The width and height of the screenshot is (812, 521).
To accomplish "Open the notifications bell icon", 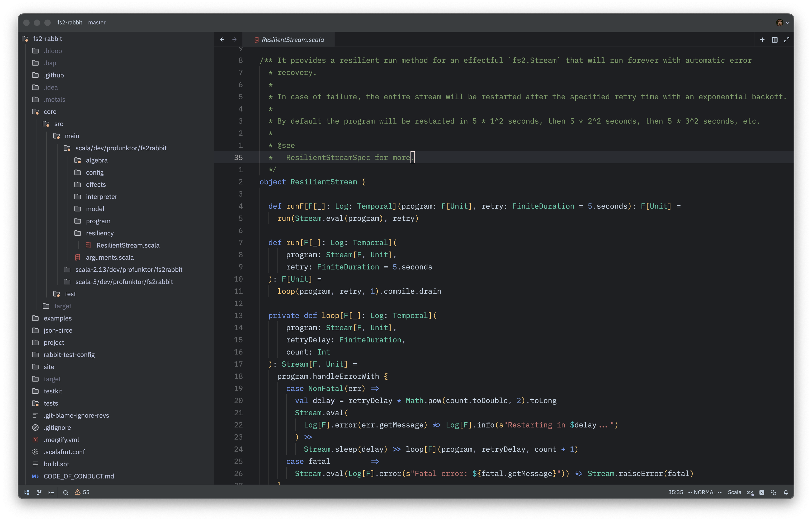I will coord(786,492).
